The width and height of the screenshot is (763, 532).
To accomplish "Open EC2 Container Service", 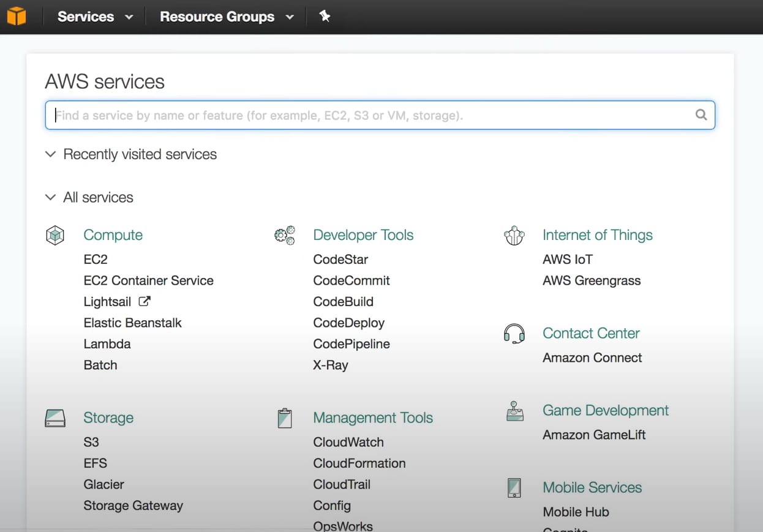I will (149, 280).
